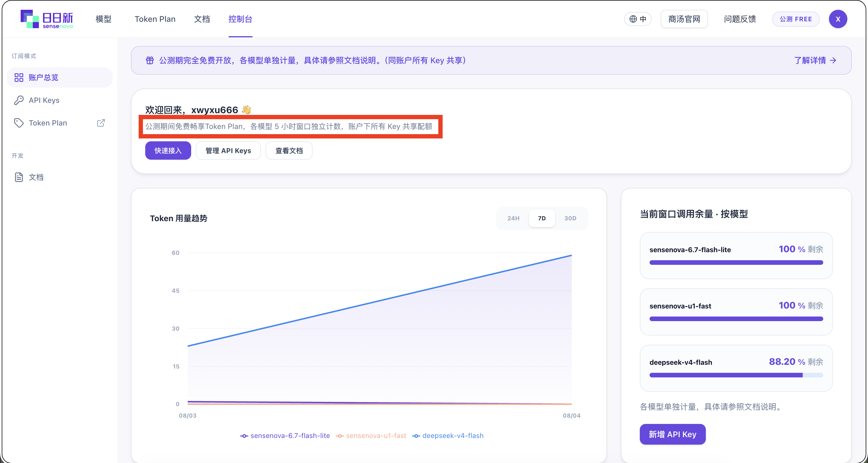Click the 账户总览 grid icon
Image resolution: width=868 pixels, height=463 pixels.
point(19,78)
